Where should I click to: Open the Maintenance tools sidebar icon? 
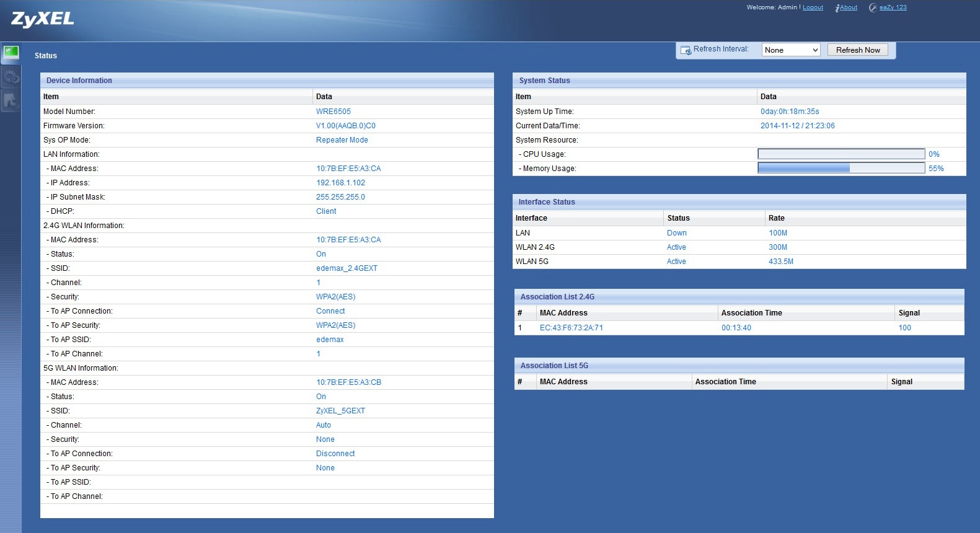[11, 101]
